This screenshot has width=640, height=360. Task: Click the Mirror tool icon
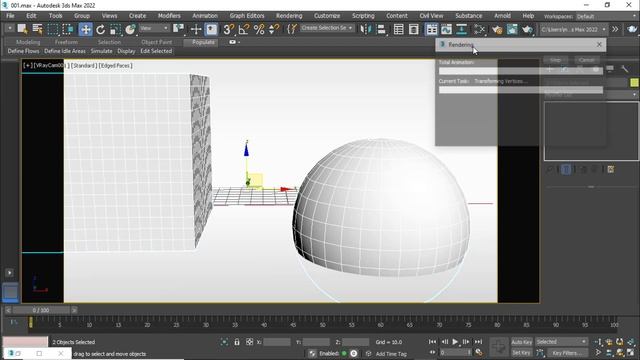[365, 29]
